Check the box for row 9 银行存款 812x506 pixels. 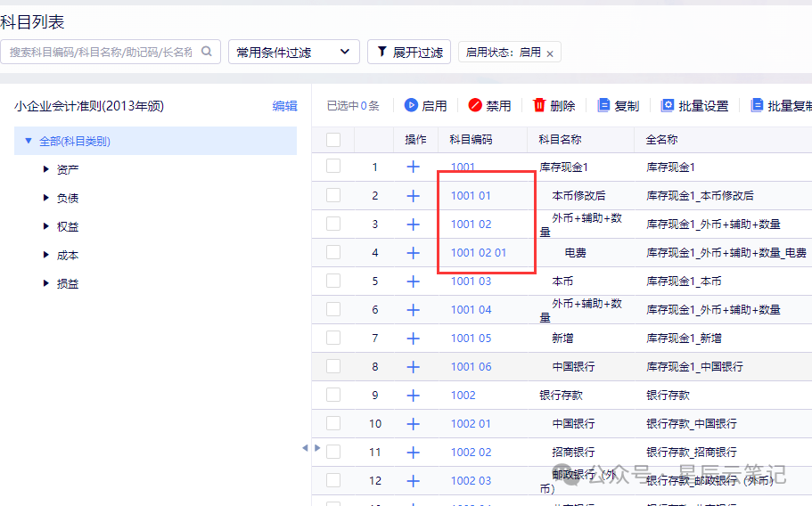point(333,395)
